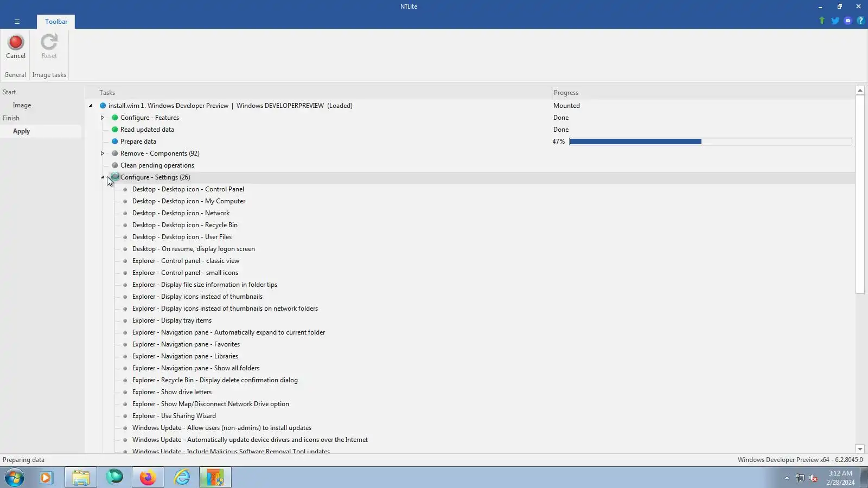The width and height of the screenshot is (868, 488).
Task: Click the scrollbar down arrow
Action: tap(860, 449)
